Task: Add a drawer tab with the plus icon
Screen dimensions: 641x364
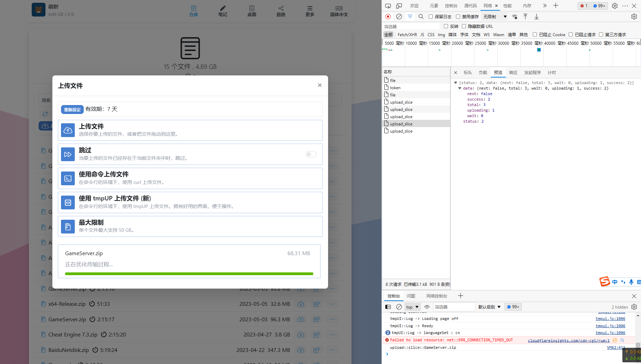Action: click(460, 296)
